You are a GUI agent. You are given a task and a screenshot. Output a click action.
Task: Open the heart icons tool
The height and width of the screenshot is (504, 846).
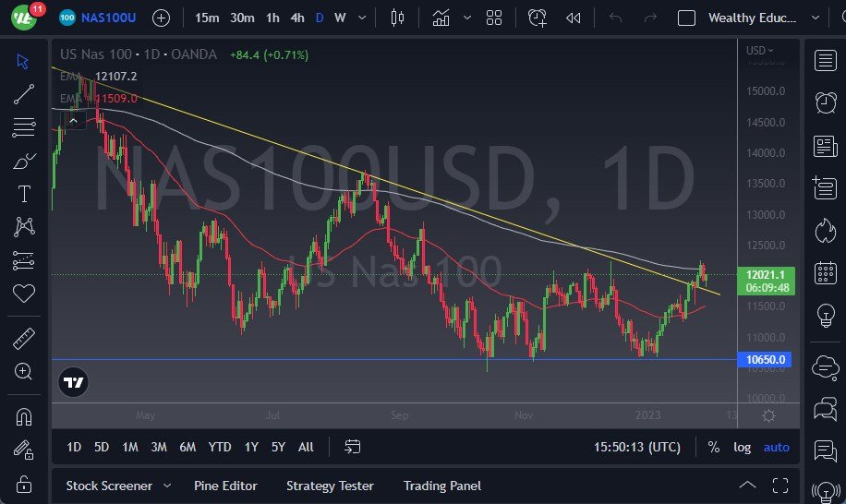[24, 294]
